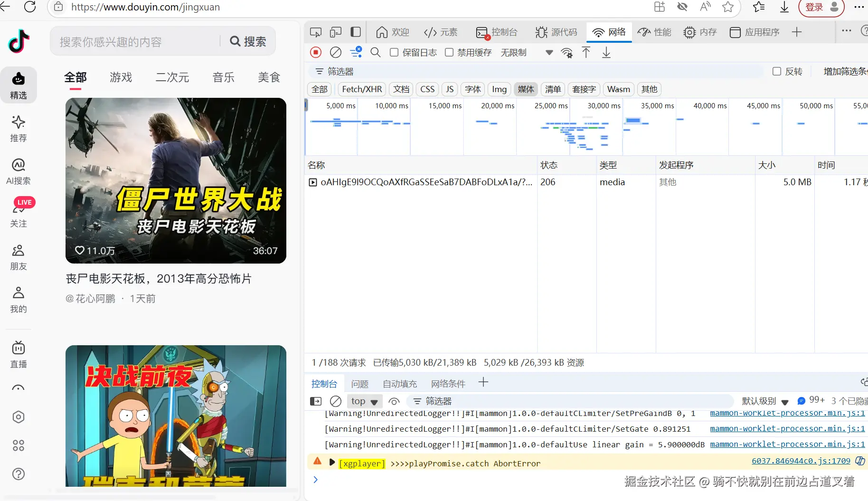The height and width of the screenshot is (501, 868).
Task: Open the throttling dropdown showing 无限制
Action: (527, 52)
